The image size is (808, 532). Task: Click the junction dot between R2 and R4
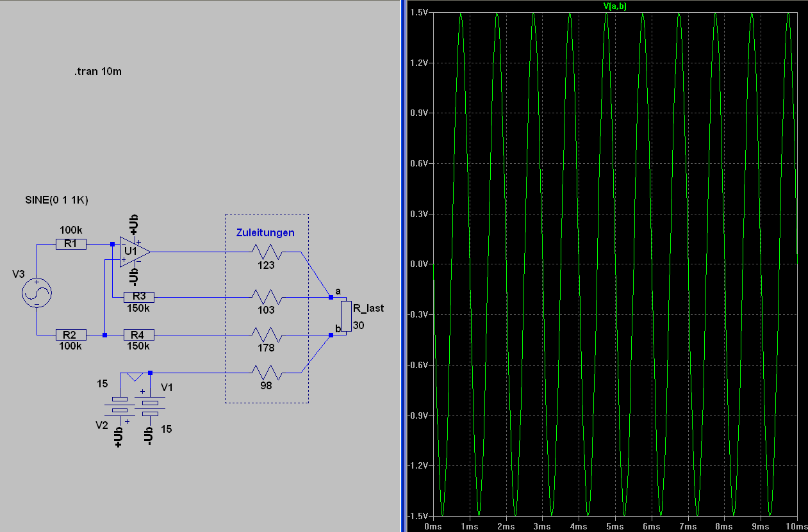104,335
